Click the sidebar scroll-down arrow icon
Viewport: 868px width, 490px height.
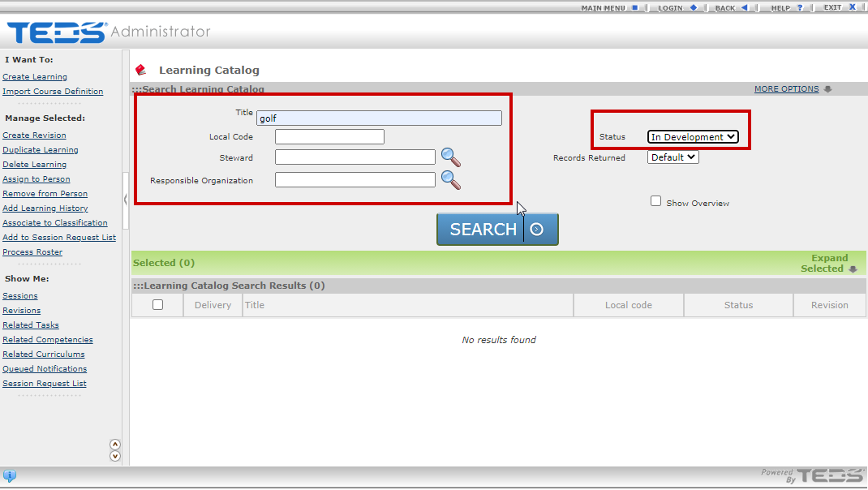coord(115,456)
